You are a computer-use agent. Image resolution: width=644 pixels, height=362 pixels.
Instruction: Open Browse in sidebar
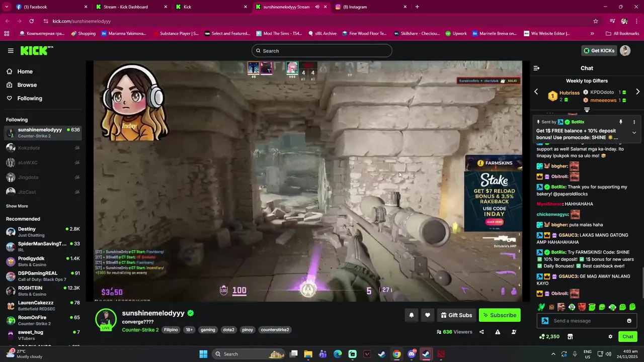coord(27,85)
